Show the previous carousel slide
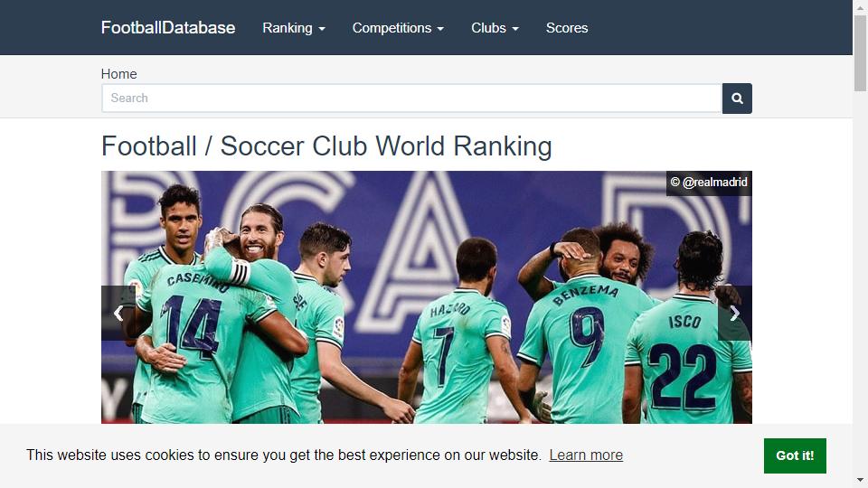 point(118,314)
